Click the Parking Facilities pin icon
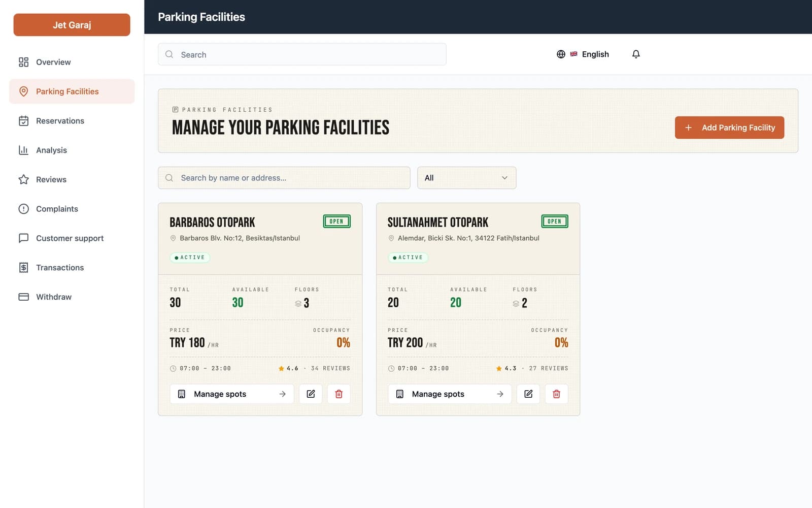The width and height of the screenshot is (812, 508). click(23, 91)
